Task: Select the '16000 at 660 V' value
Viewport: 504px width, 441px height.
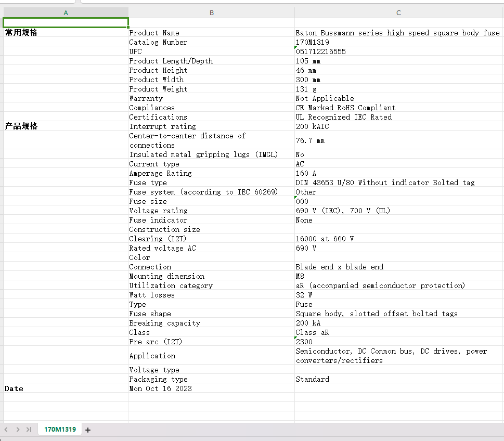Action: (399, 239)
